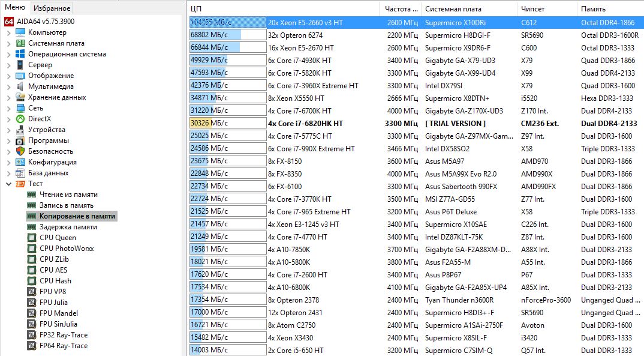The image size is (644, 356).
Task: Switch to the Избранное tab
Action: coord(52,8)
